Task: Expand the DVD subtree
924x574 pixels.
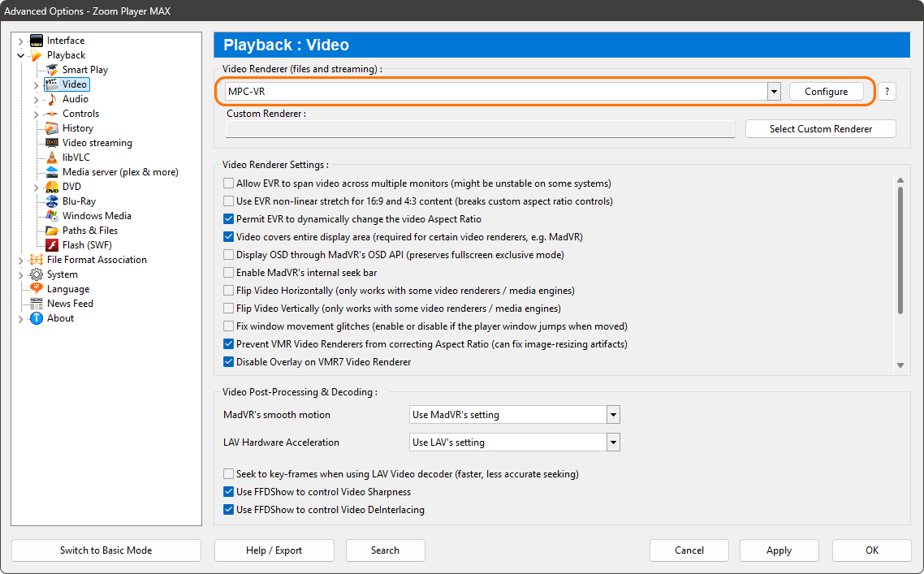Action: coord(36,188)
